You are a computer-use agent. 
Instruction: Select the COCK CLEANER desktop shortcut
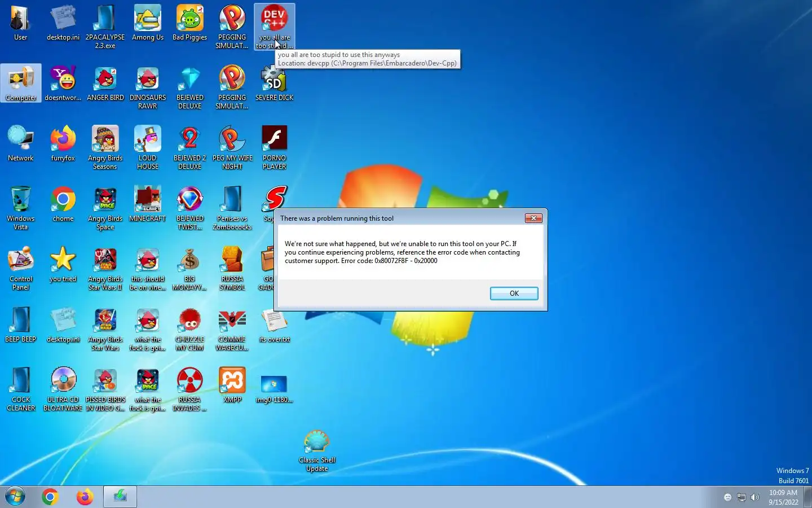pos(21,389)
